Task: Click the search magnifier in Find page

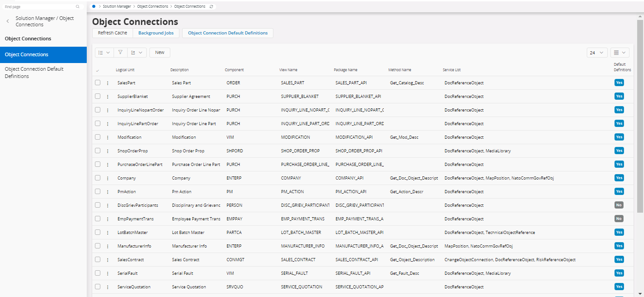Action: (x=78, y=7)
